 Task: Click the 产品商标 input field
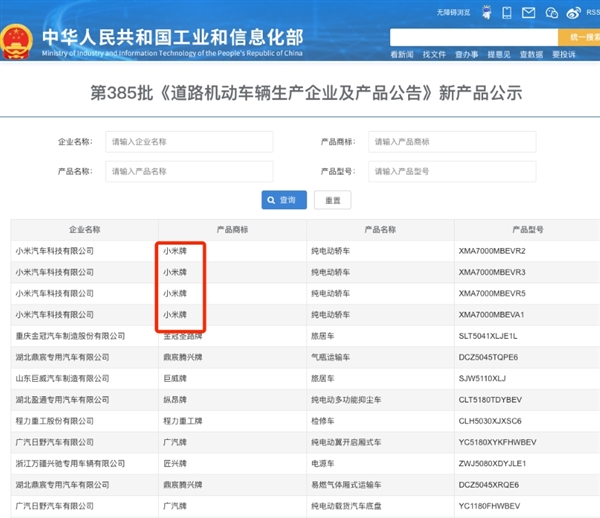(451, 142)
